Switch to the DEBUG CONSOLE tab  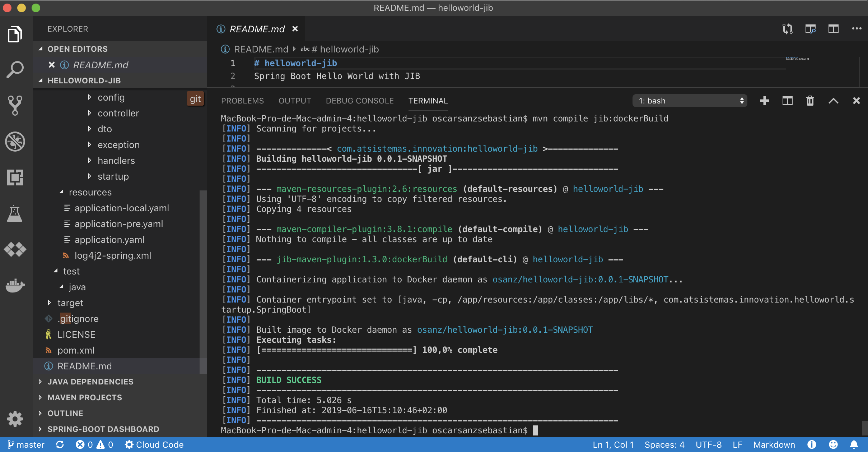(x=360, y=101)
